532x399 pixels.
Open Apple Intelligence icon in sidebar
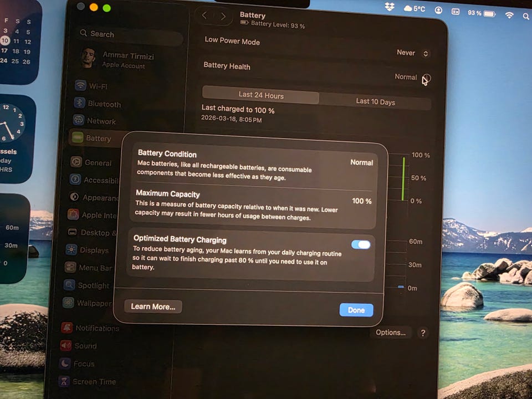(x=73, y=214)
